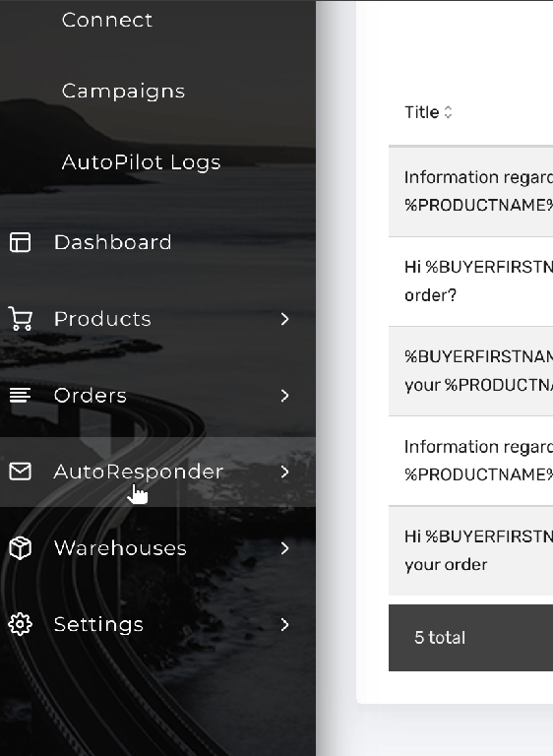Sort table by Title arrows icon
Viewport: 553px width, 756px height.
pos(448,112)
